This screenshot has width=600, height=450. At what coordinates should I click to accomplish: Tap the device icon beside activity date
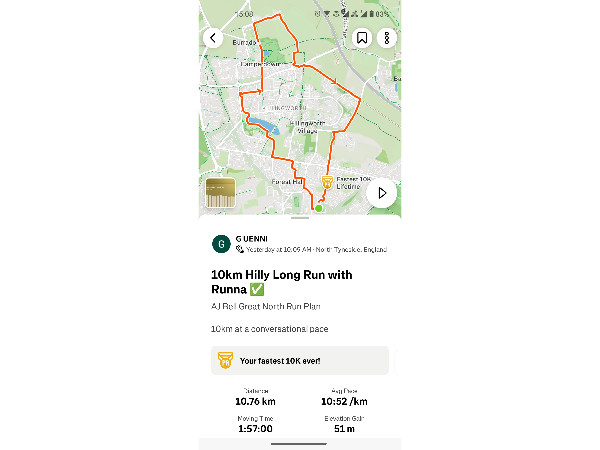pyautogui.click(x=240, y=249)
